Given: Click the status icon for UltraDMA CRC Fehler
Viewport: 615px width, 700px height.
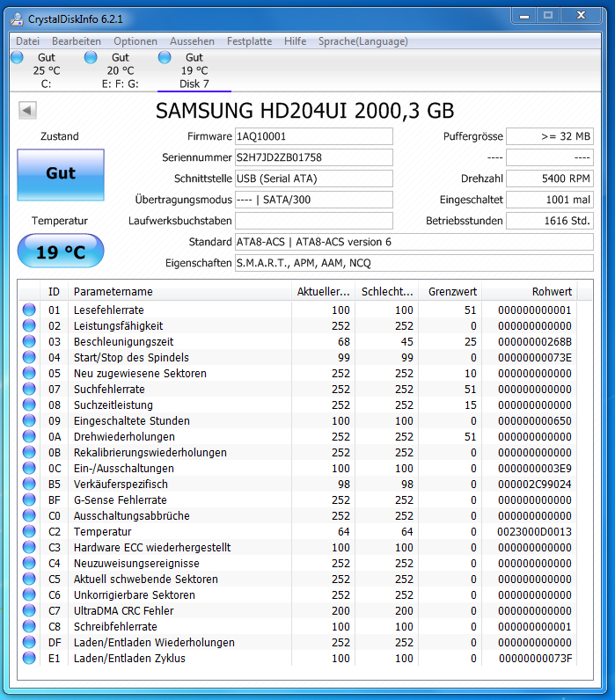Looking at the screenshot, I should pos(29,610).
